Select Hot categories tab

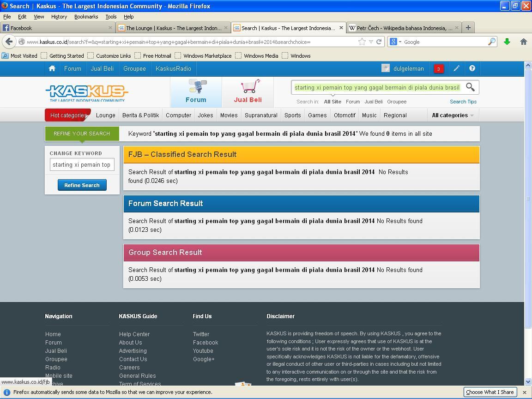pos(68,115)
